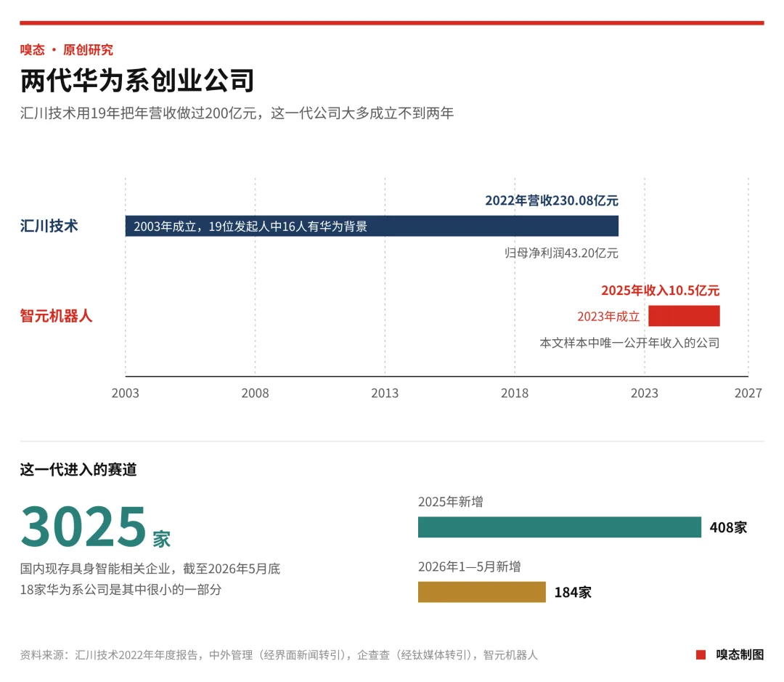
Task: Click the subtitle starting '汇川技术用19年'
Action: point(237,113)
